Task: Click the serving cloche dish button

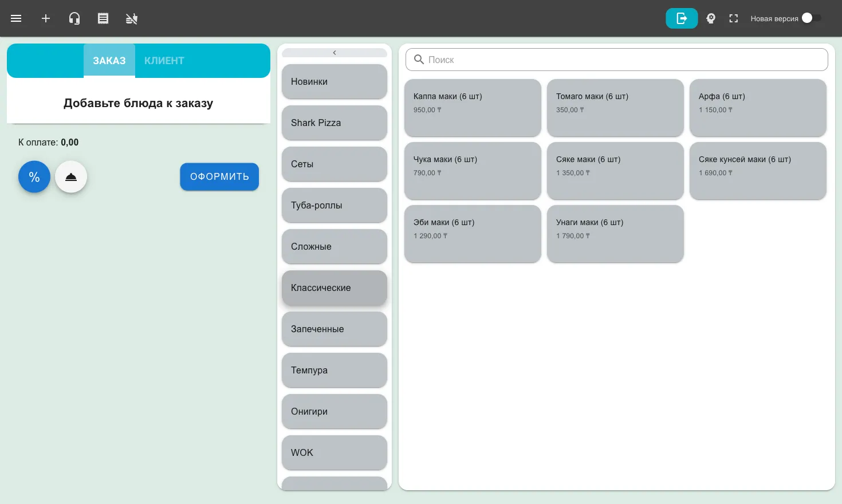Action: pyautogui.click(x=71, y=177)
